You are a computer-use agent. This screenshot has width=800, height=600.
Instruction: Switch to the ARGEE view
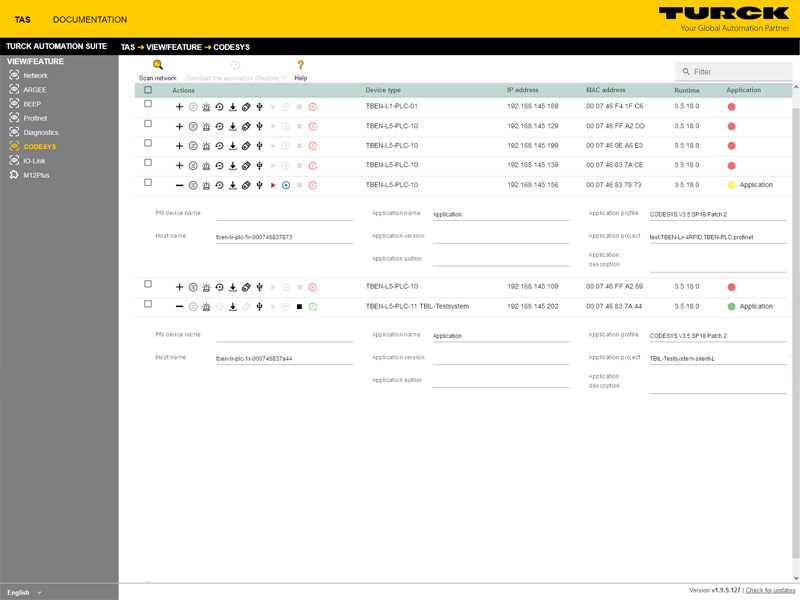(35, 90)
